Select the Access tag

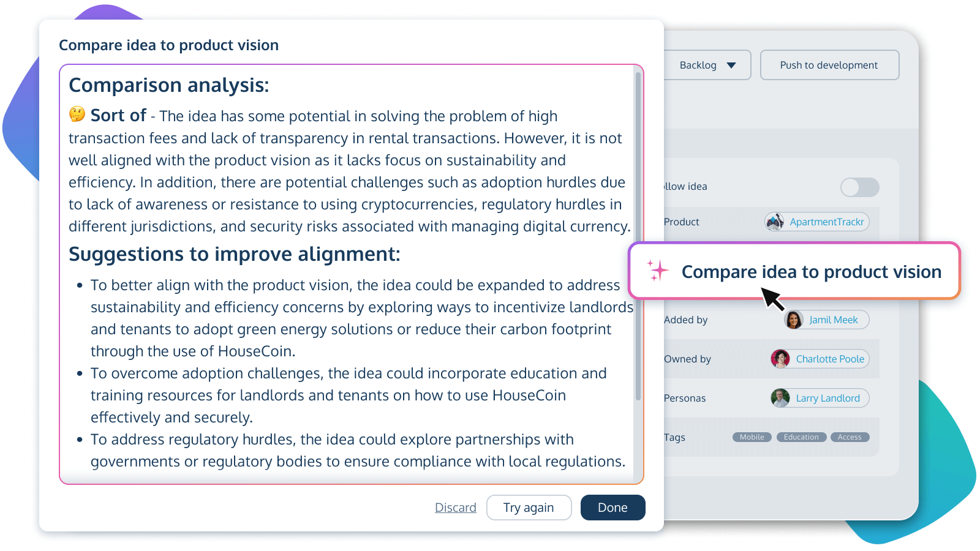click(x=850, y=437)
